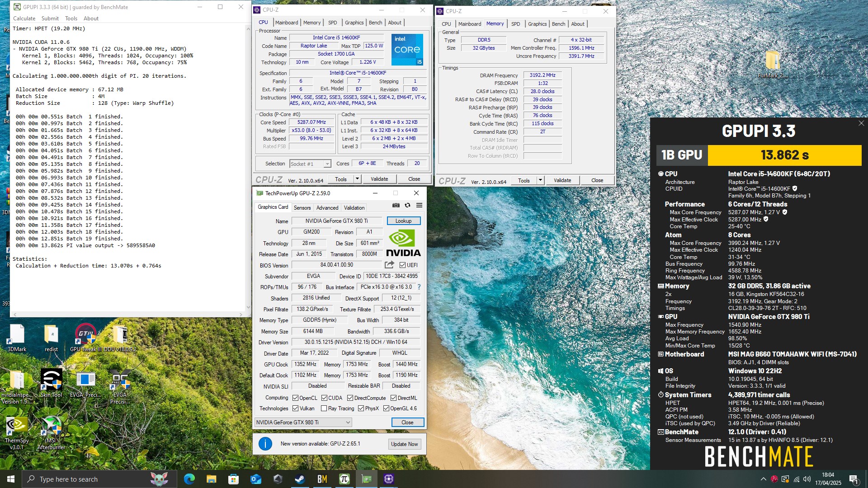Viewport: 868px width, 488px height.
Task: Expand Tools dropdown arrow in left CPU-Z
Action: (357, 179)
